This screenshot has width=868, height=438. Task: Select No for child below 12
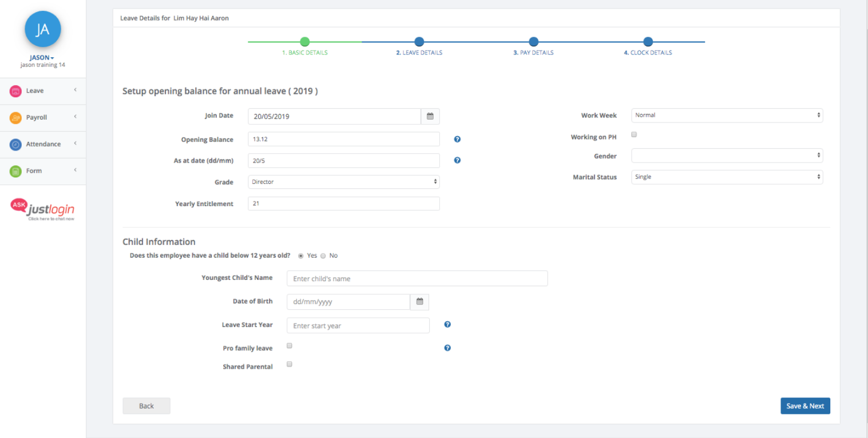click(323, 256)
